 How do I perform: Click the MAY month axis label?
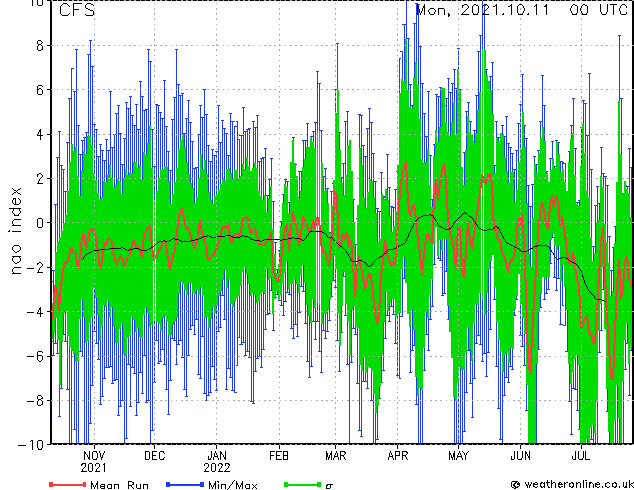(459, 456)
